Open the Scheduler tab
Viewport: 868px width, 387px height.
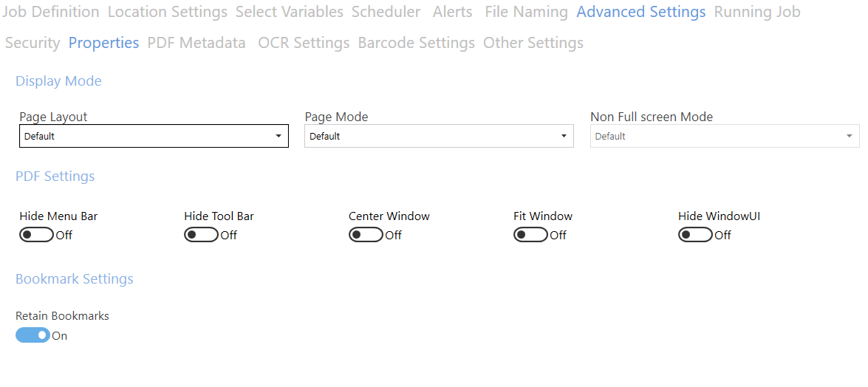(x=386, y=12)
